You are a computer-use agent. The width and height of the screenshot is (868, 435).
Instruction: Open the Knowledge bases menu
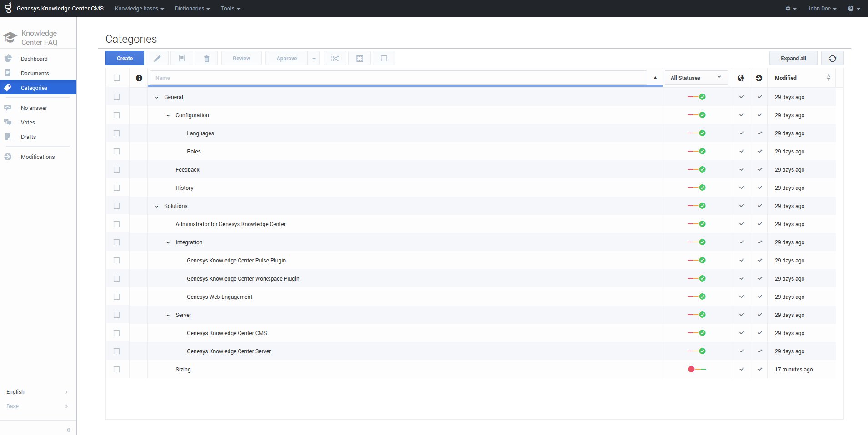coord(139,9)
